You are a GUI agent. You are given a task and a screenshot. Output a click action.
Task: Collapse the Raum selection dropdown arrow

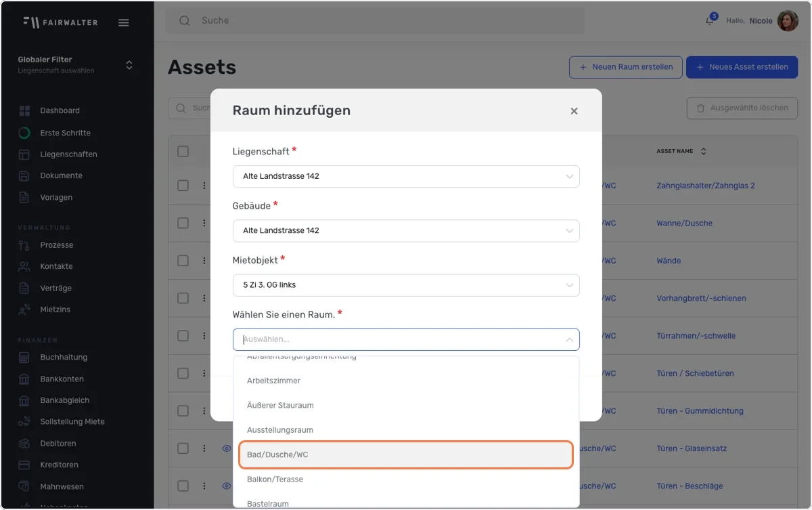(569, 339)
